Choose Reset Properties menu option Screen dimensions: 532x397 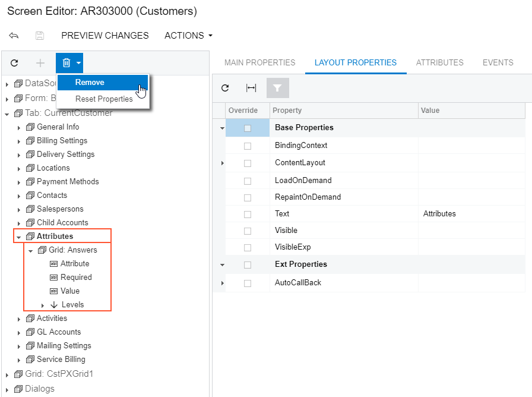point(104,99)
